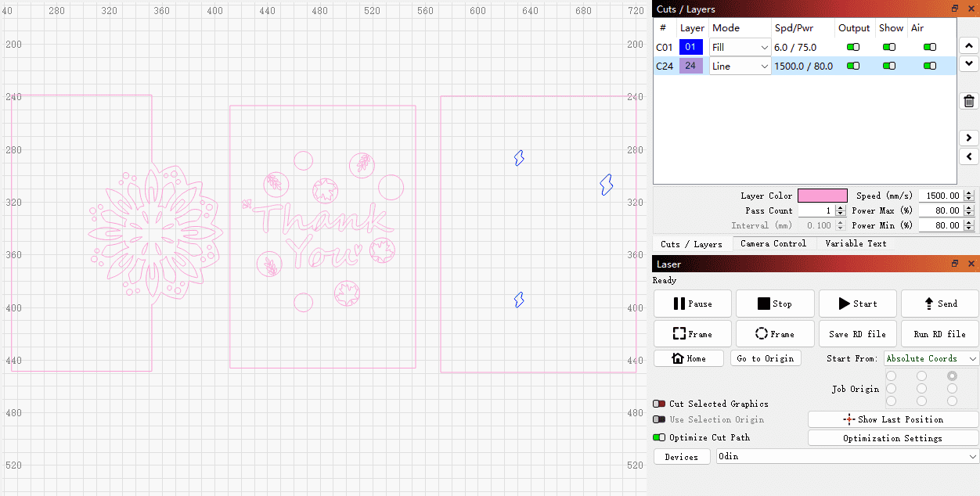Home the laser head

(689, 358)
